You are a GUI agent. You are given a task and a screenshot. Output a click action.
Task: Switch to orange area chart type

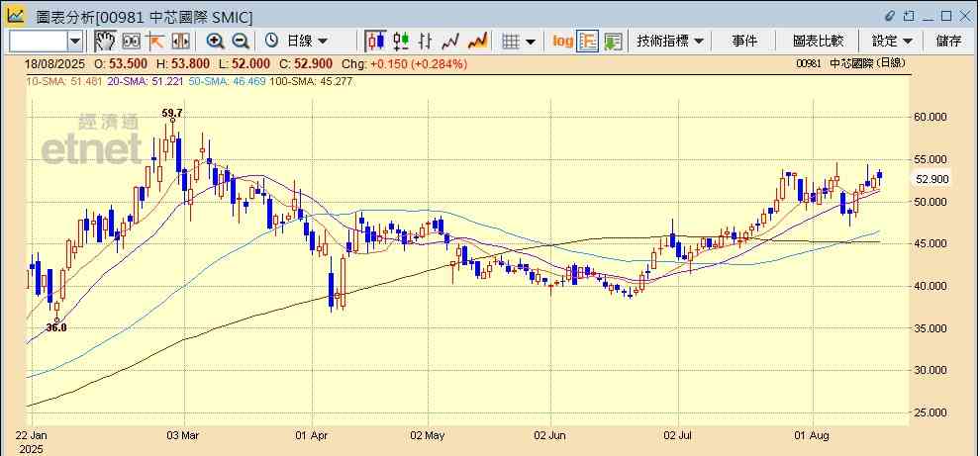pos(477,42)
